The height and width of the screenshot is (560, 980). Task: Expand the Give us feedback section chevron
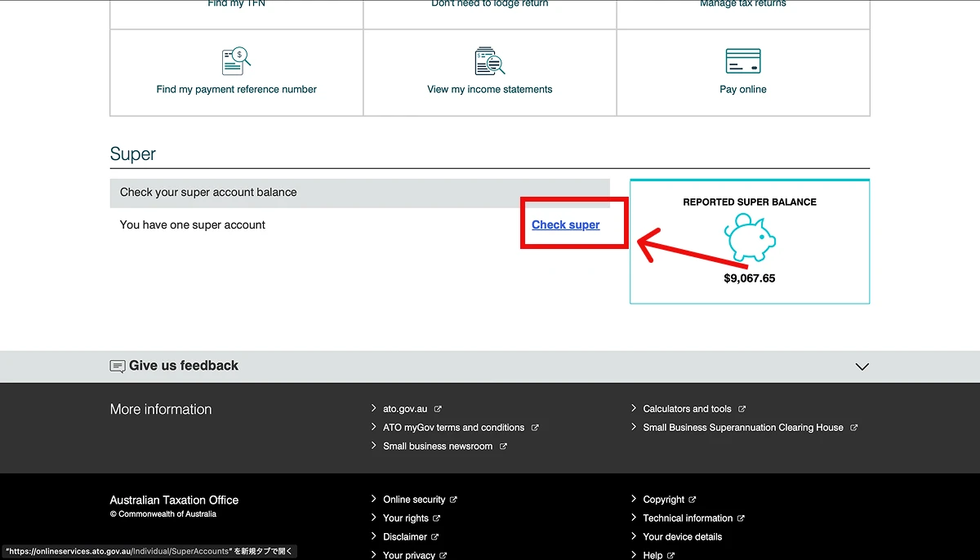pos(862,367)
